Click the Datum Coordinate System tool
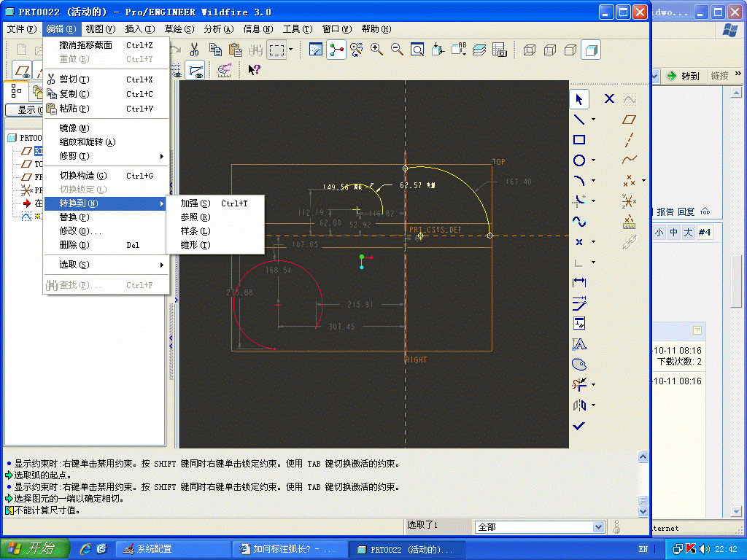This screenshot has width=747, height=560. point(630,201)
